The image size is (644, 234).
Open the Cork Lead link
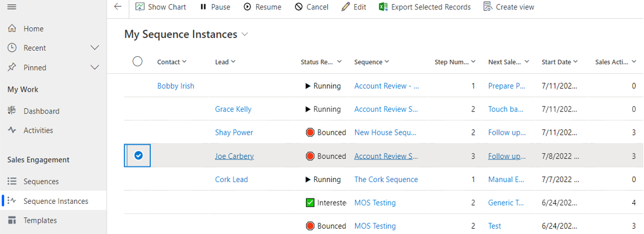coord(231,180)
